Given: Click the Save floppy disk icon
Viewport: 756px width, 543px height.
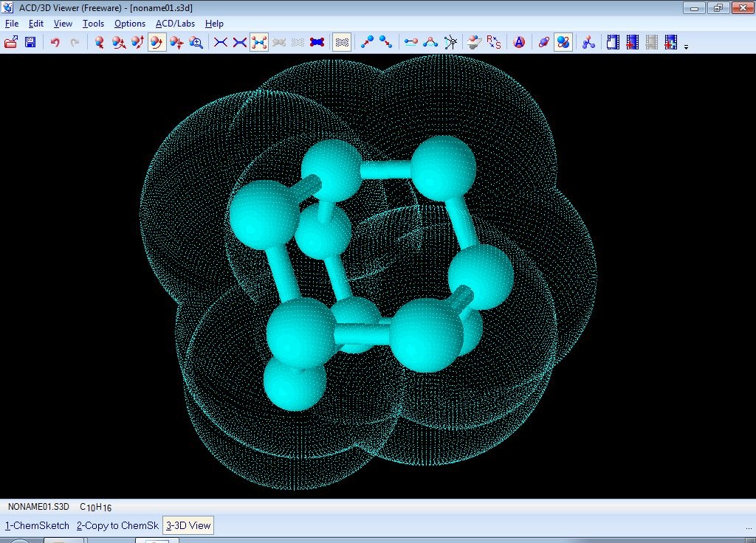Looking at the screenshot, I should click(30, 42).
